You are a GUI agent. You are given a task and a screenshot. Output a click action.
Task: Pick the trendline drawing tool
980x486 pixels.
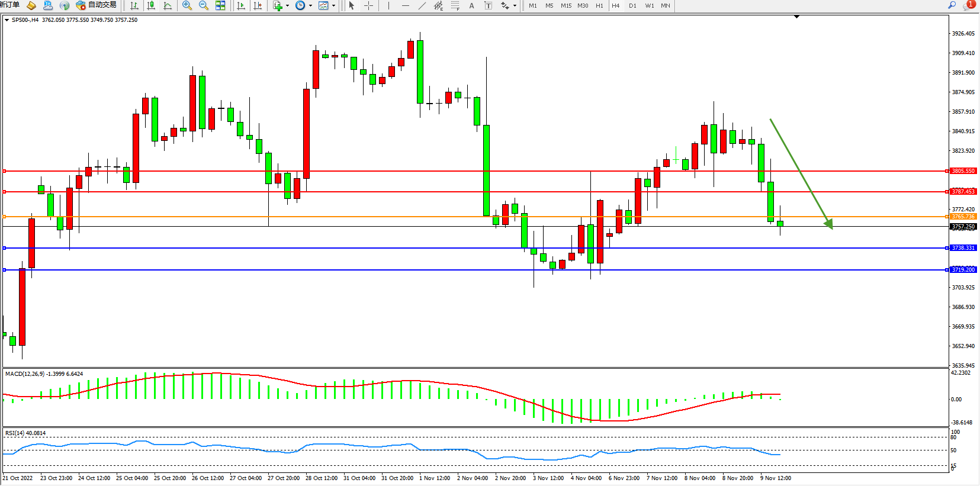click(x=422, y=5)
